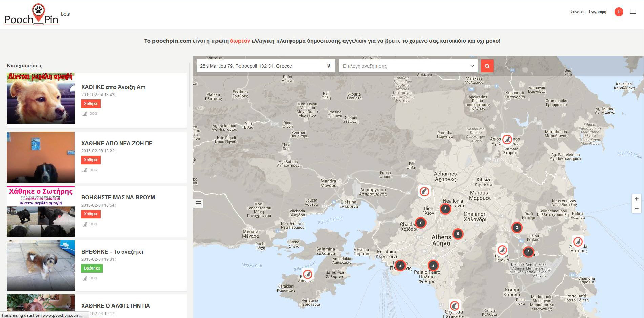Click thumbnail of golden dog in car
The height and width of the screenshot is (318, 644).
41,99
